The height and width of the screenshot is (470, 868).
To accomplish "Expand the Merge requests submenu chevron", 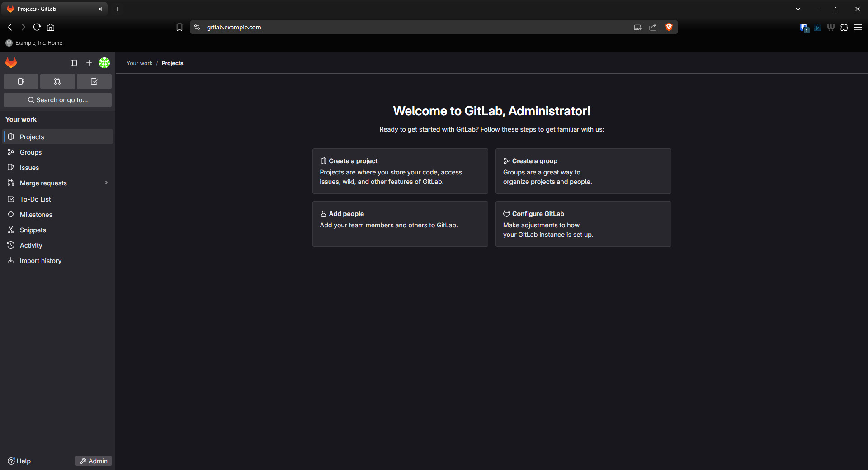I will tap(106, 183).
